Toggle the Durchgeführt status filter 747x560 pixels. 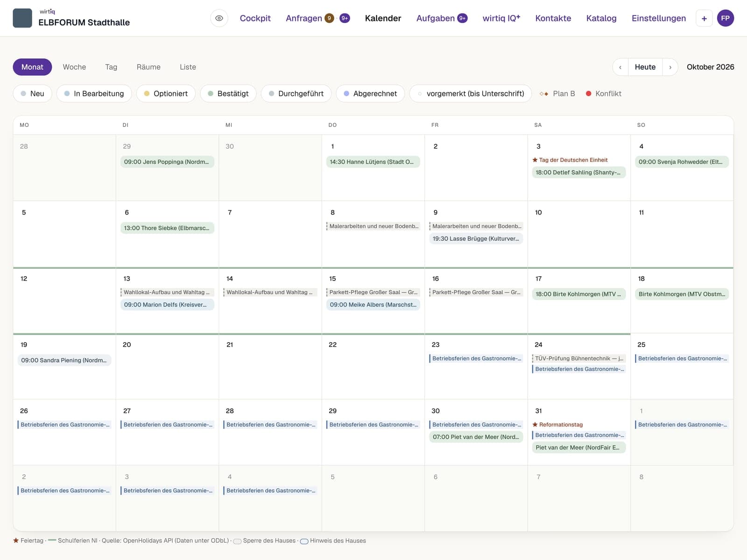(x=296, y=93)
